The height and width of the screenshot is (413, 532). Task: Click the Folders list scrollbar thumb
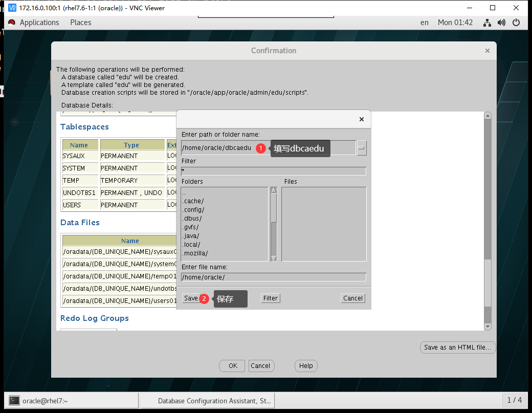pyautogui.click(x=274, y=208)
